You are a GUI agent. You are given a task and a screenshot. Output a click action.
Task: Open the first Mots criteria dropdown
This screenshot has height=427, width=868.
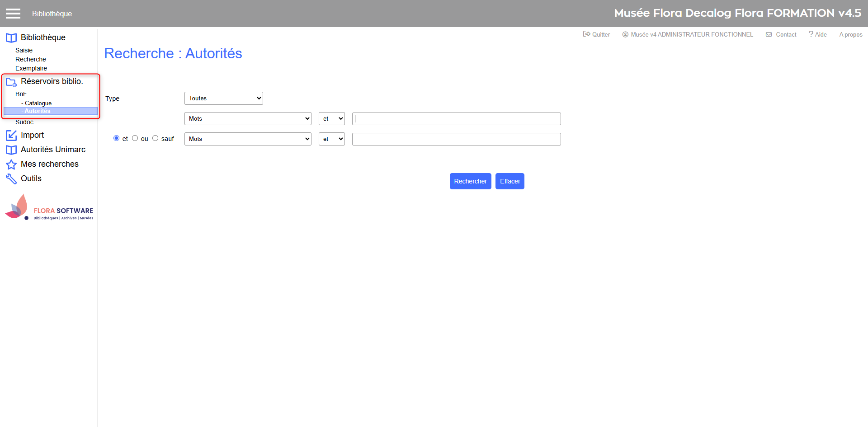[248, 119]
